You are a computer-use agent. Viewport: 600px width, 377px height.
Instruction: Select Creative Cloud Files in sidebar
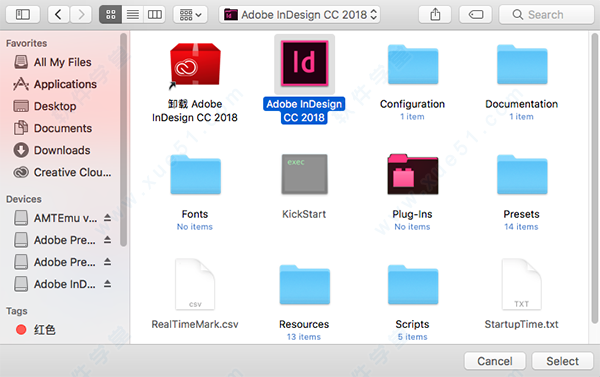point(62,172)
